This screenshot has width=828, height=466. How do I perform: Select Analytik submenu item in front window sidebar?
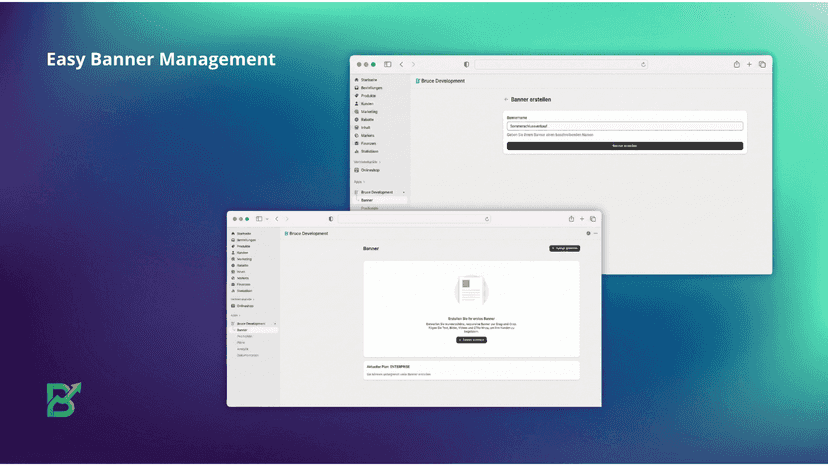pos(242,349)
